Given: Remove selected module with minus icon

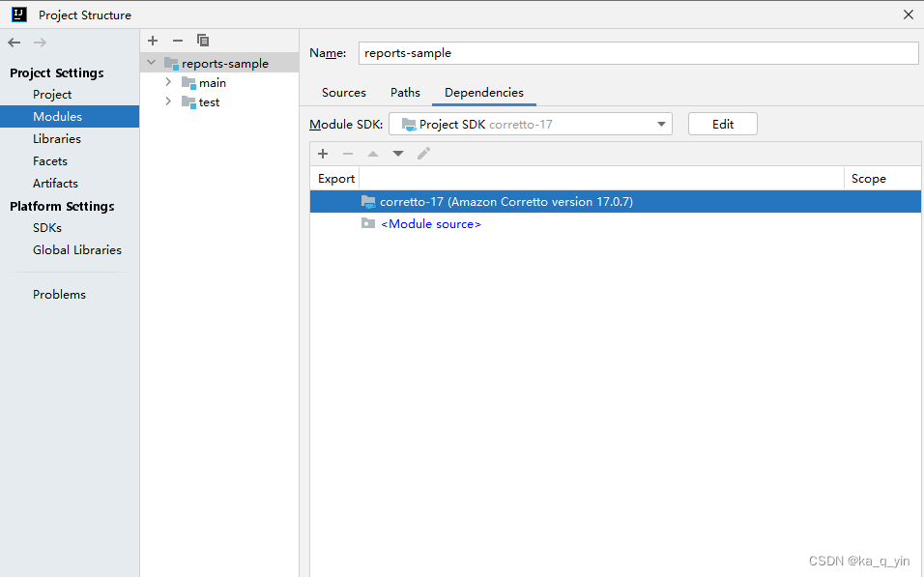Looking at the screenshot, I should coord(178,41).
